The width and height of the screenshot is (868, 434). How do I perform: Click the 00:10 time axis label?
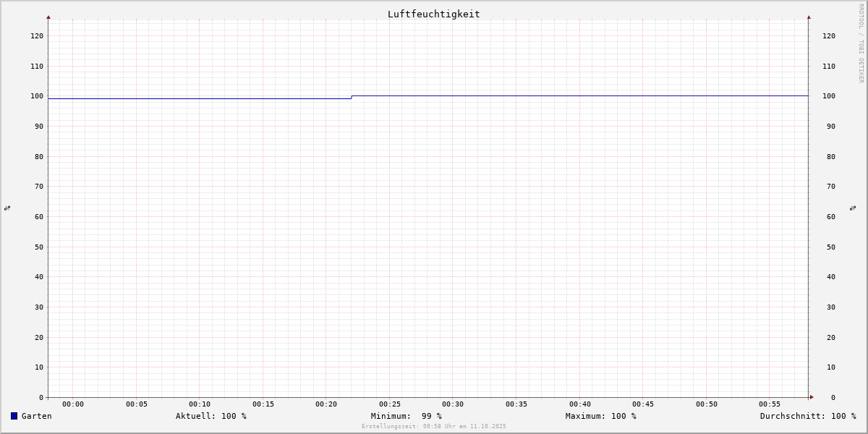tap(200, 404)
